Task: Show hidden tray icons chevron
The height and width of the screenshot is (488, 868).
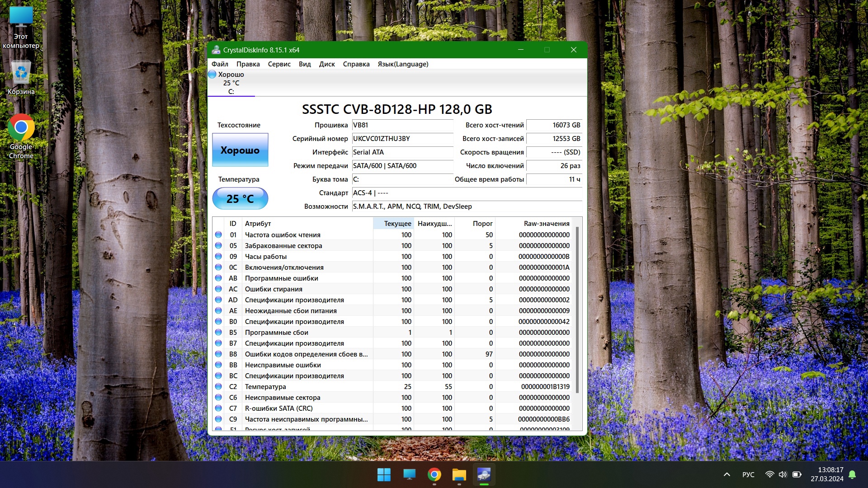Action: coord(727,474)
